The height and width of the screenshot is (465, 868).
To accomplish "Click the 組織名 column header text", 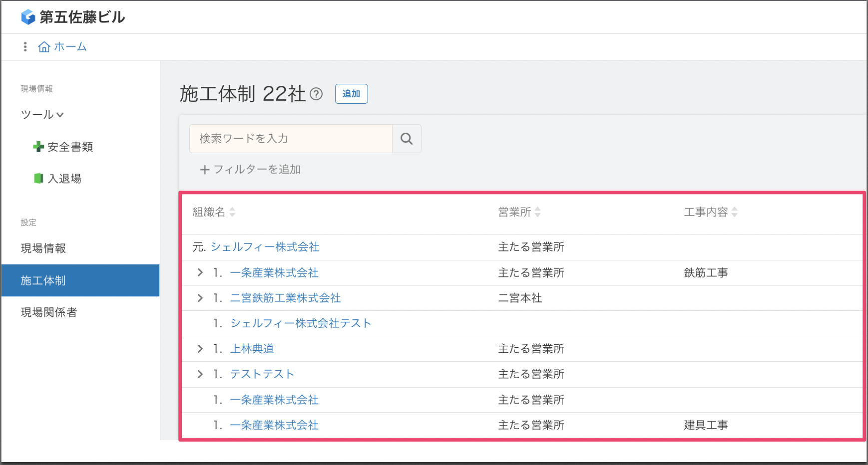I will point(209,212).
